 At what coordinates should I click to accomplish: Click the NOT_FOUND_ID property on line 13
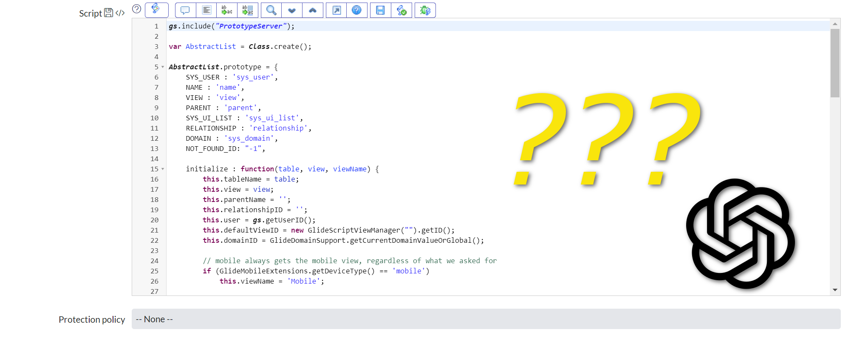211,149
